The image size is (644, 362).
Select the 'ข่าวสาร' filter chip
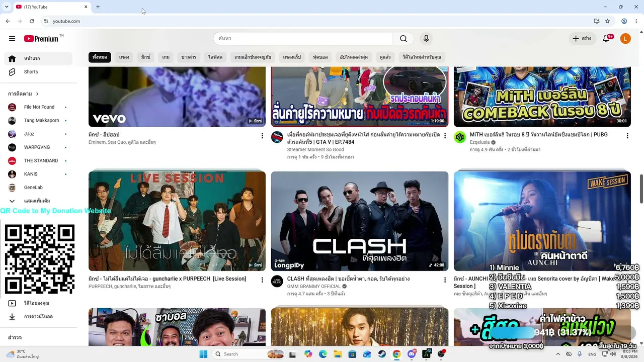coord(189,57)
